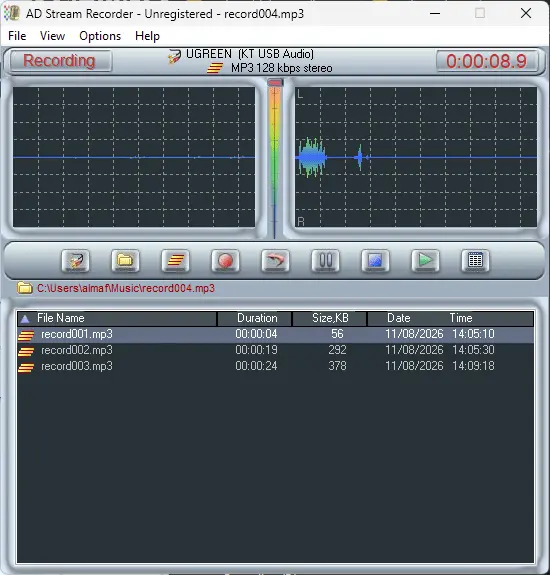Click the UGREEN device icon in header
Image resolution: width=550 pixels, height=575 pixels.
[x=175, y=56]
